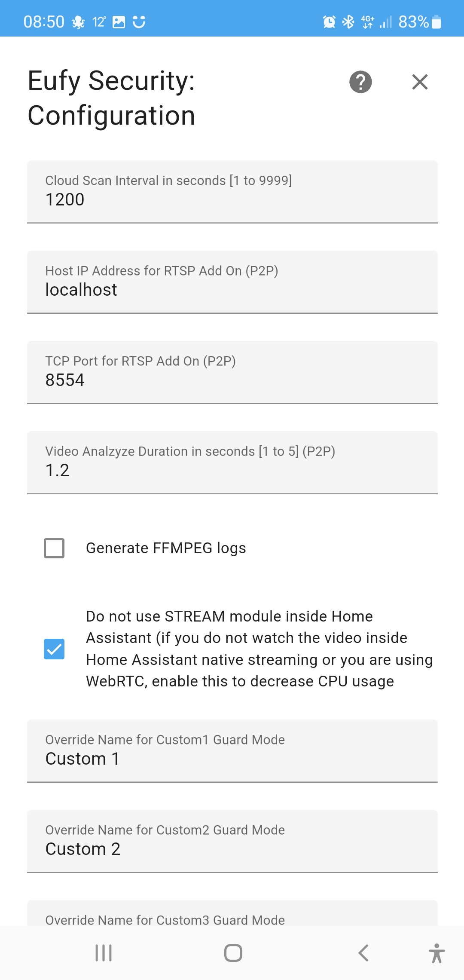Image resolution: width=464 pixels, height=980 pixels.
Task: Adjust the Video Analzyze Duration value field
Action: (232, 470)
